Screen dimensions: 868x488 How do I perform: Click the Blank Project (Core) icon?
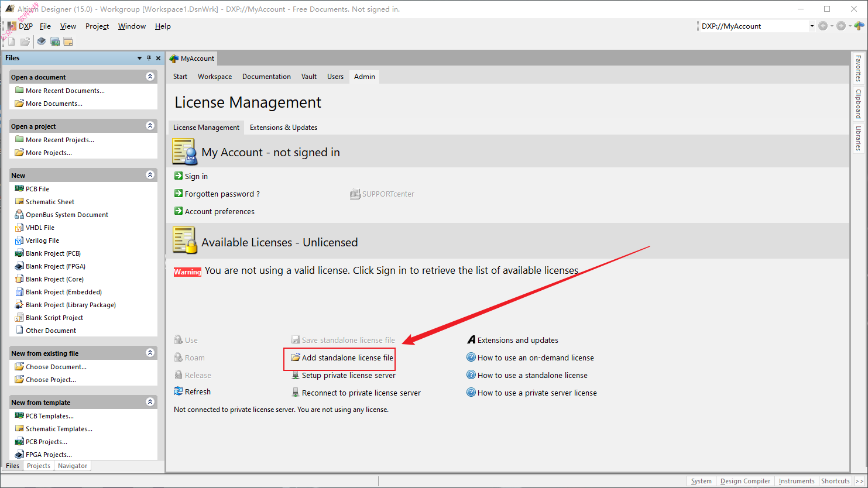[19, 279]
